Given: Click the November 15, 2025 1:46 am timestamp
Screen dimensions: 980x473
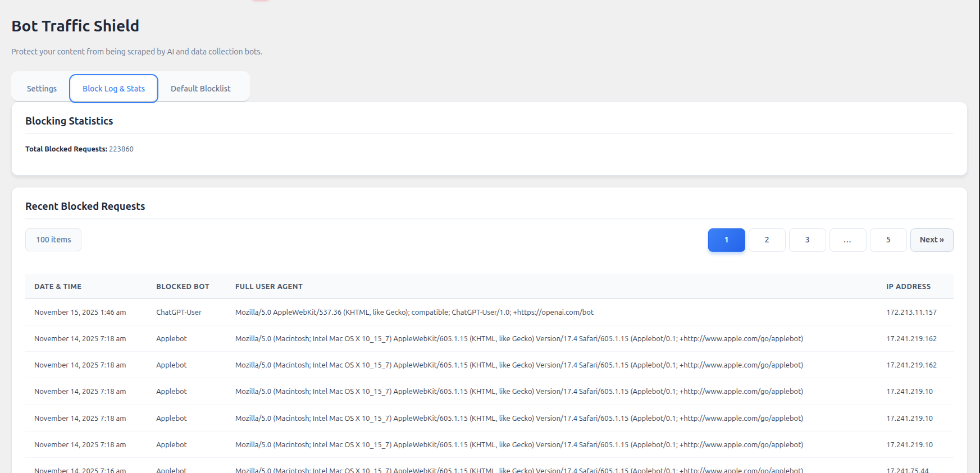Looking at the screenshot, I should tap(80, 313).
